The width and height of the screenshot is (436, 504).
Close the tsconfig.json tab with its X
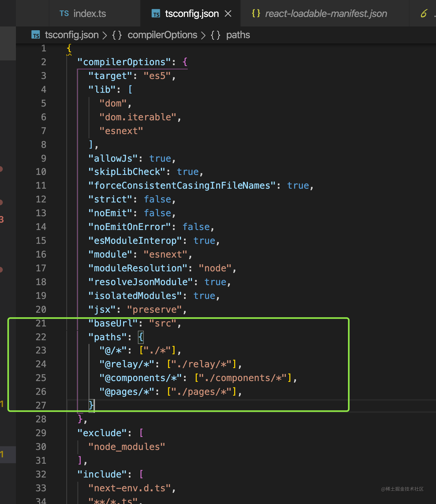pyautogui.click(x=228, y=13)
